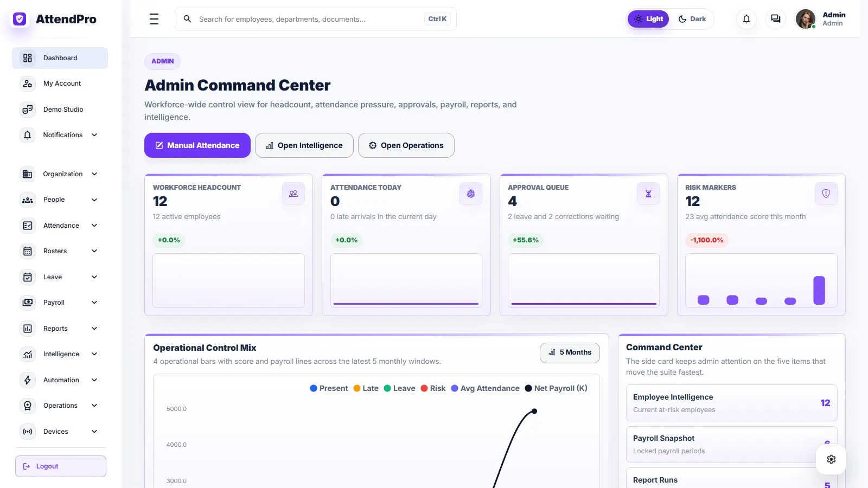Expand the Reports menu chevron
The width and height of the screenshot is (868, 488).
pyautogui.click(x=94, y=329)
